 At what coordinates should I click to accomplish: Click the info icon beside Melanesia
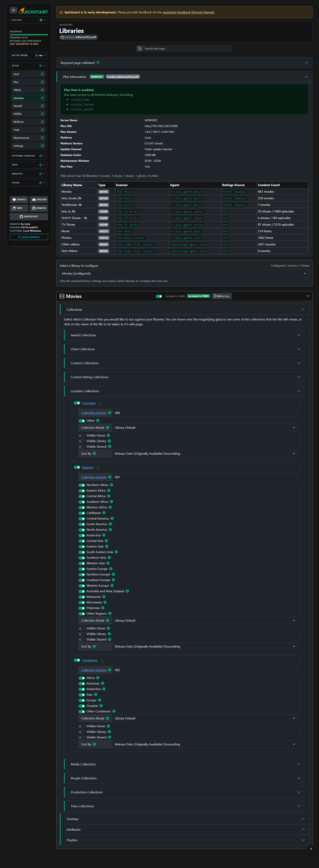point(104,597)
